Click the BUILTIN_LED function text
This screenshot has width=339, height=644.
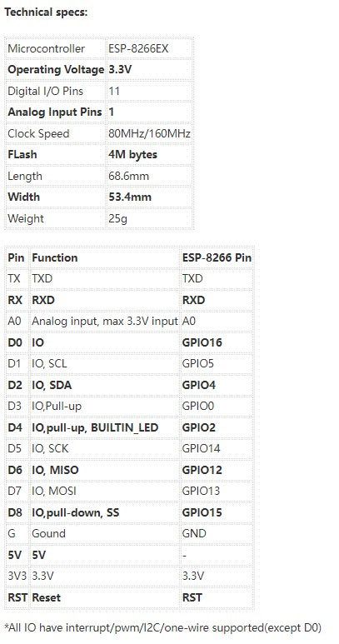tap(124, 427)
